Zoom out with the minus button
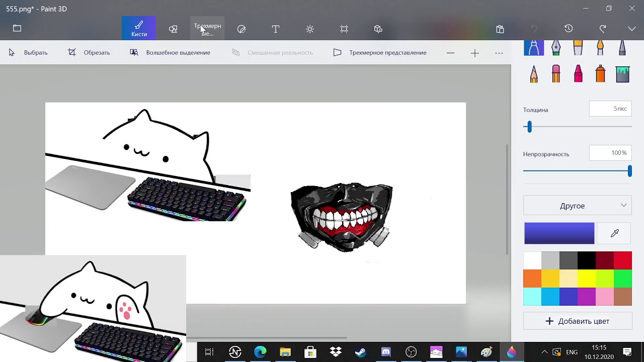This screenshot has width=644, height=362. pyautogui.click(x=450, y=53)
